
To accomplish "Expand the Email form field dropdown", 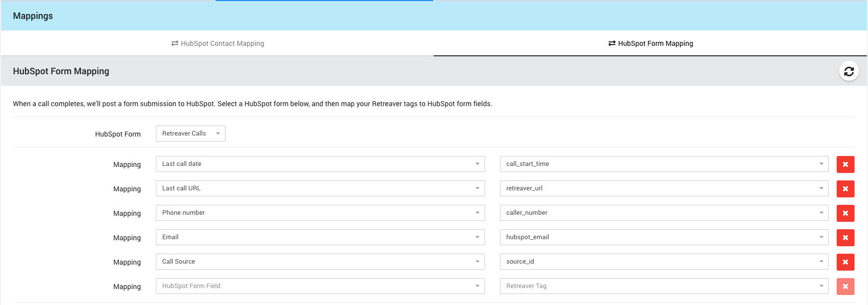I will (320, 237).
